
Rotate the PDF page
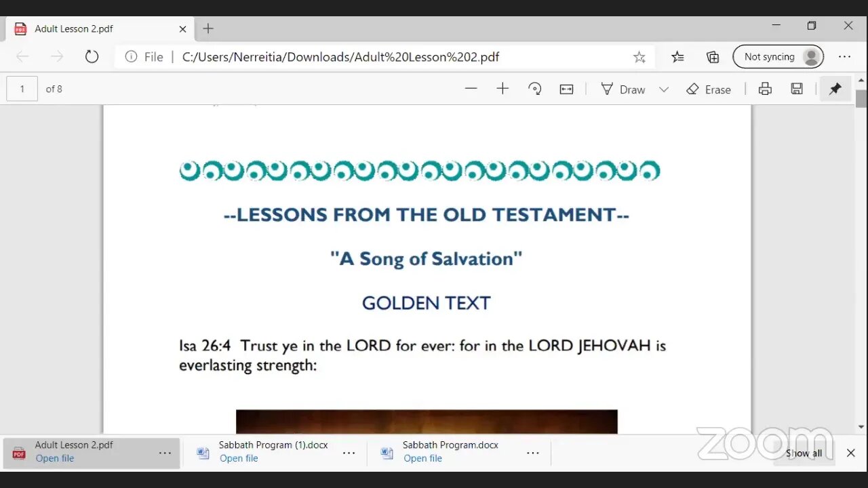(535, 89)
